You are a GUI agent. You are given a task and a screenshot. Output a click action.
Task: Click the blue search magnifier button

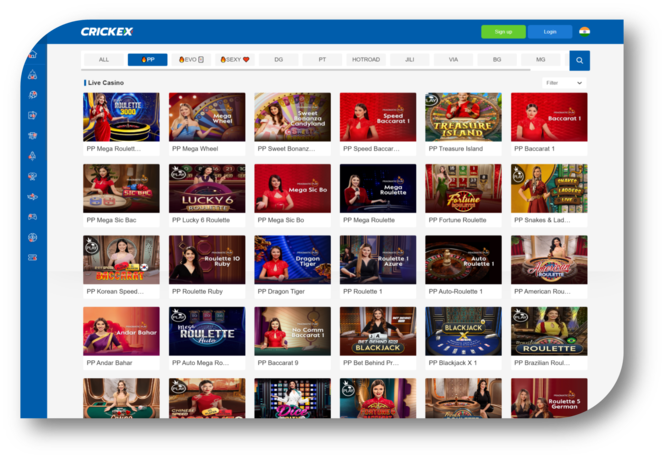pyautogui.click(x=579, y=60)
